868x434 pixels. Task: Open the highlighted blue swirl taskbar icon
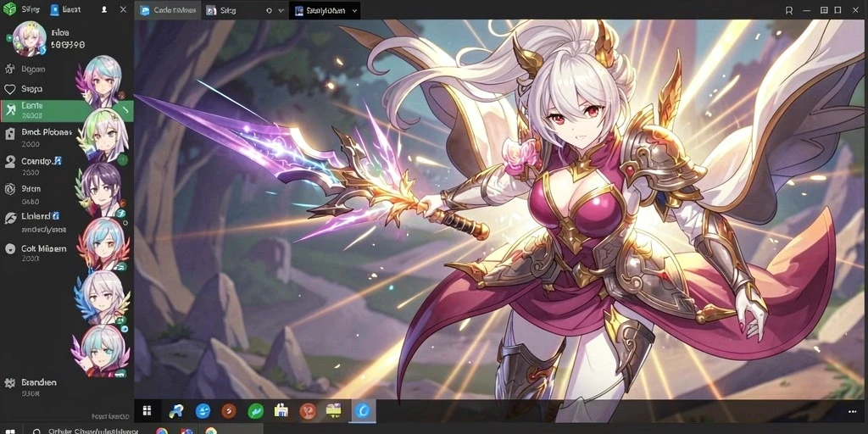tap(364, 411)
